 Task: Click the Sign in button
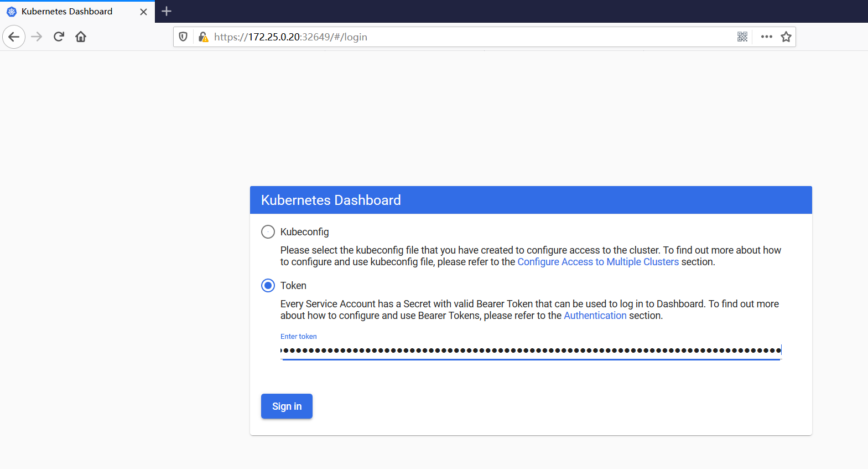pos(287,406)
